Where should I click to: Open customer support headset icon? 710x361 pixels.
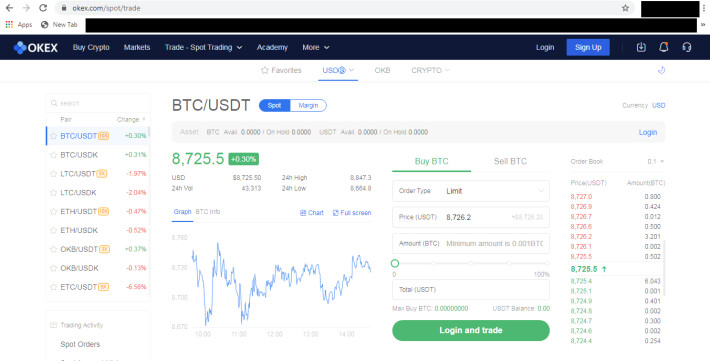[x=687, y=47]
